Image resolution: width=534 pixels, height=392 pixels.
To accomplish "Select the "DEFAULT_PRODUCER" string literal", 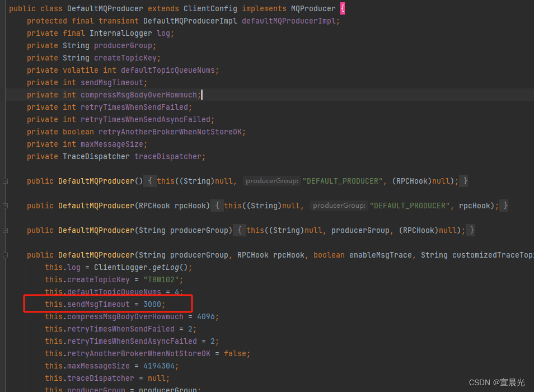I will coord(342,181).
